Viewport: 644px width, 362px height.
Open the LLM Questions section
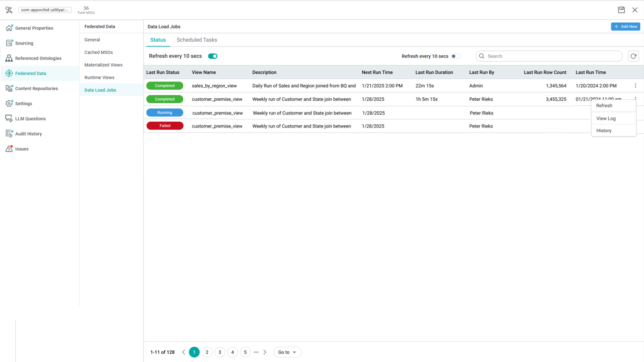pos(30,119)
